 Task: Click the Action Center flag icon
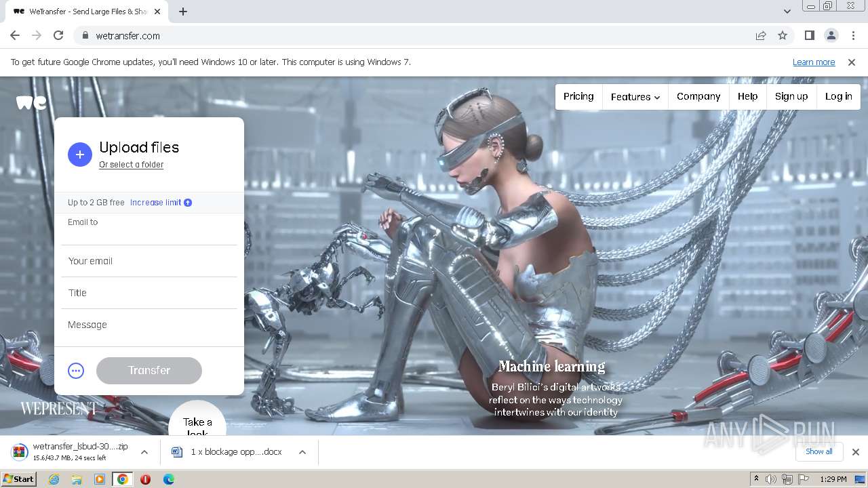click(x=804, y=479)
